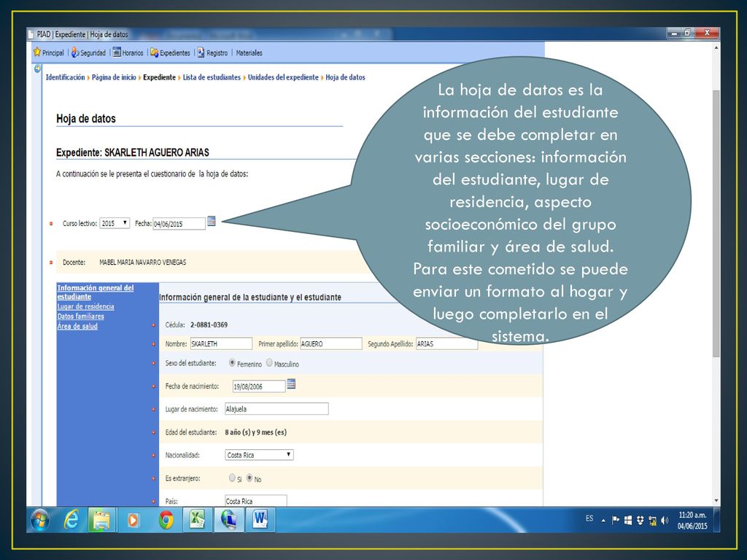Screen dimensions: 747x560
Task: Open the Curso lectivo 2015 dropdown
Action: click(x=115, y=223)
